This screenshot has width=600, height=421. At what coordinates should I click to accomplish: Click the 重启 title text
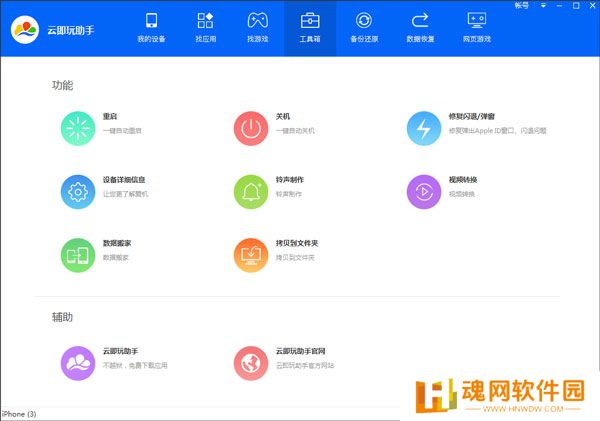point(110,116)
